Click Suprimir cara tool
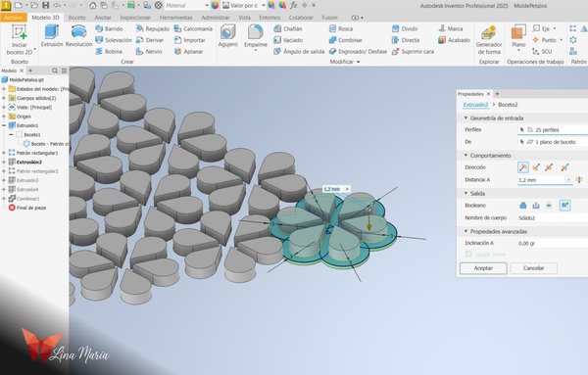The image size is (588, 375). pyautogui.click(x=413, y=51)
